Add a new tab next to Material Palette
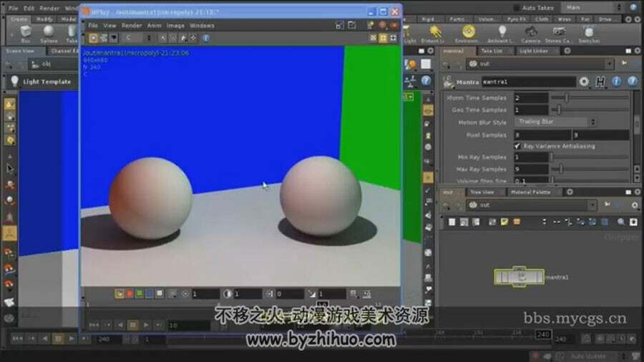The image size is (644, 362). (570, 192)
